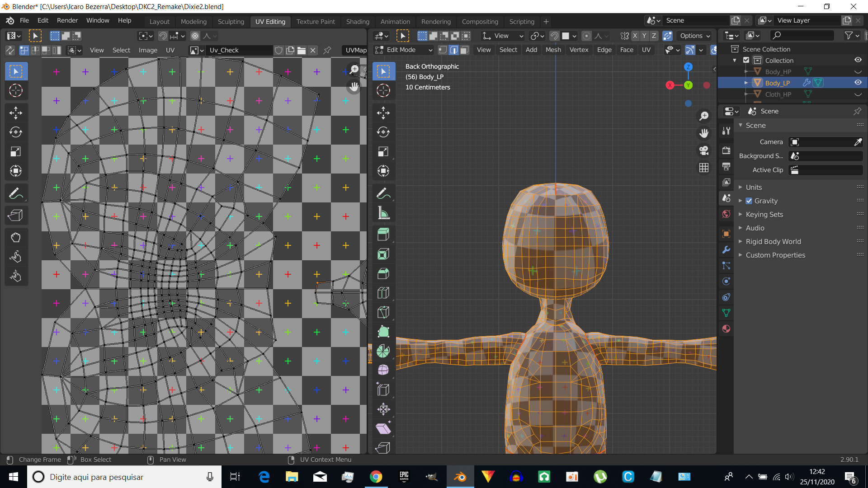
Task: Select the Knife tool in 3D viewport
Action: (x=383, y=312)
